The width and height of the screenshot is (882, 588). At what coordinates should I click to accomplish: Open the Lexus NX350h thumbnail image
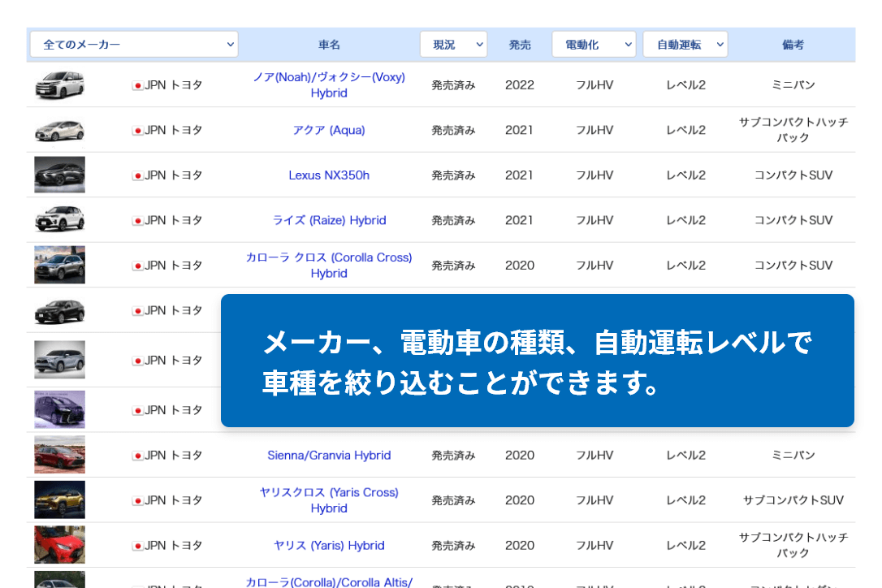pos(59,175)
